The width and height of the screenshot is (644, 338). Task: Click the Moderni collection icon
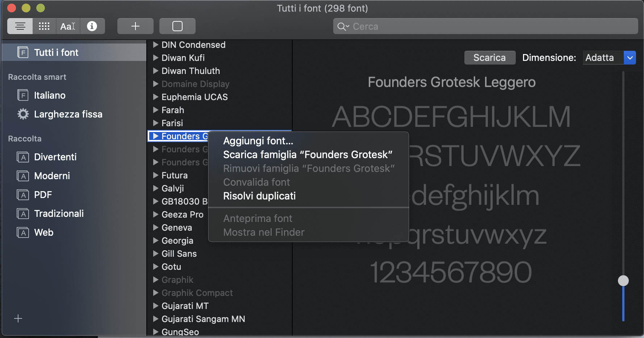coord(23,176)
